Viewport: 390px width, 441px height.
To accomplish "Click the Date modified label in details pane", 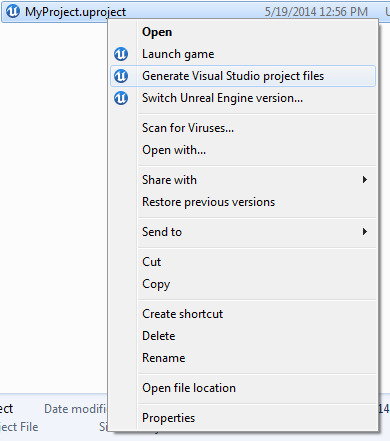I will [x=75, y=409].
